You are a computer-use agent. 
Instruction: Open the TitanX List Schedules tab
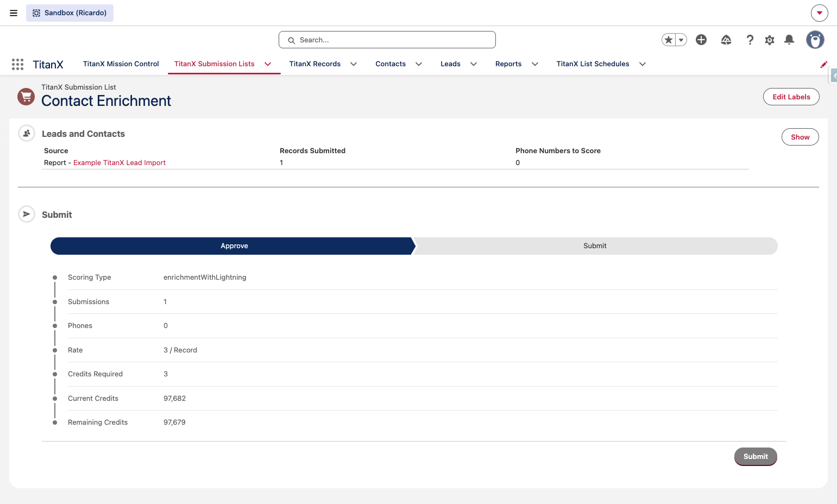[x=593, y=64]
